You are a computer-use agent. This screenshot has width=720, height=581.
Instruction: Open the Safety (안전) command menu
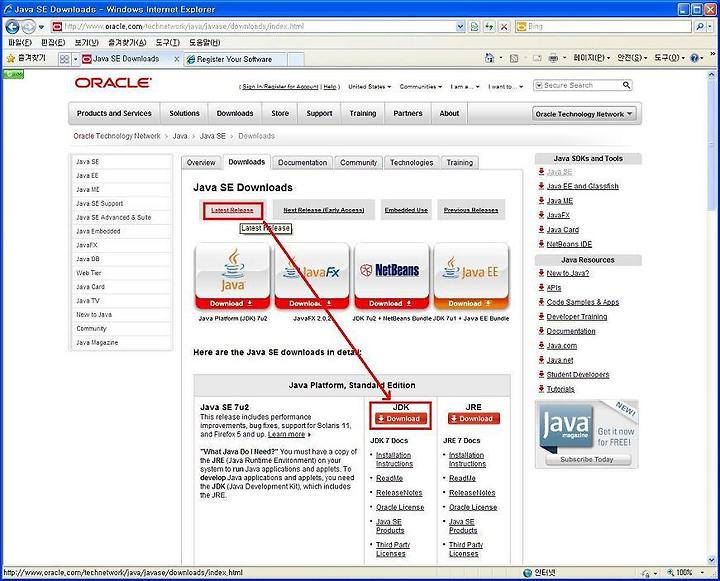(632, 58)
